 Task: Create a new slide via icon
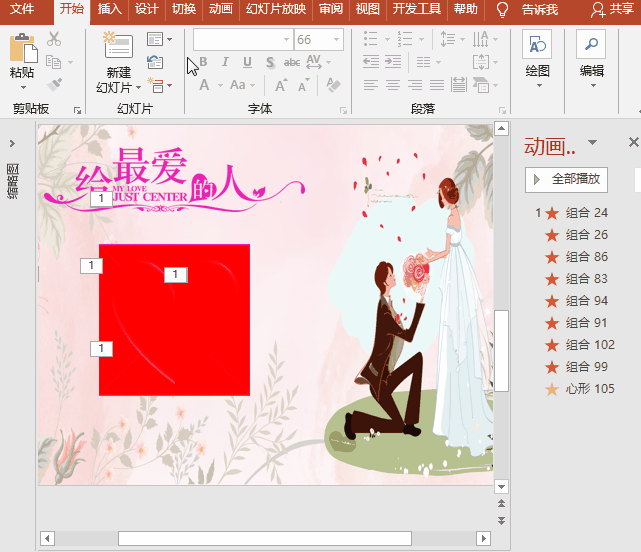click(118, 45)
